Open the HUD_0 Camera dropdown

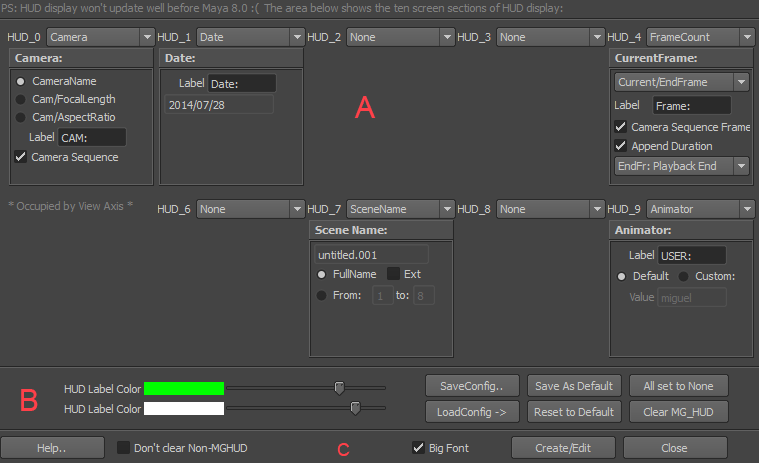[x=99, y=37]
